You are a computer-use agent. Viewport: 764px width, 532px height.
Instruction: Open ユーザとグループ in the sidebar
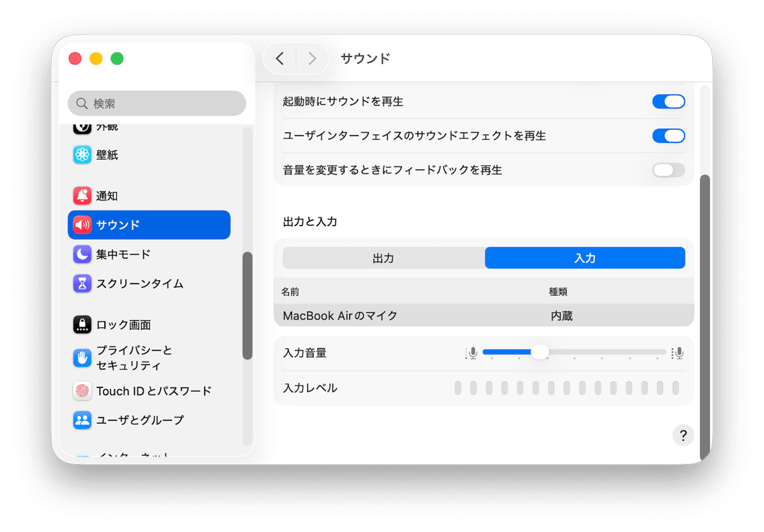(x=149, y=420)
